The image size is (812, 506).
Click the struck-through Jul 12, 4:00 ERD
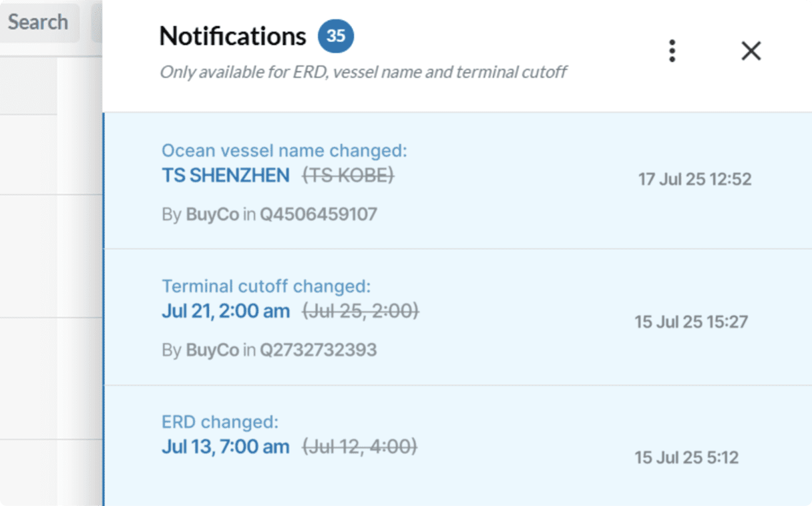(360, 447)
